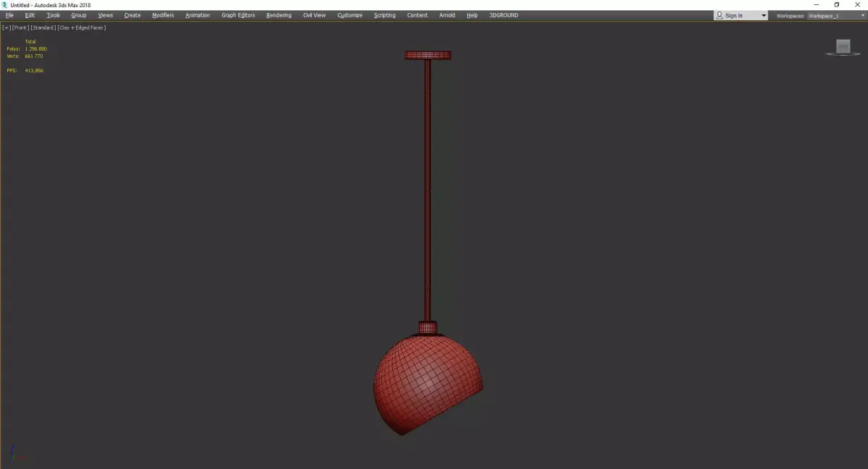Open the Arnold menu

coord(447,14)
